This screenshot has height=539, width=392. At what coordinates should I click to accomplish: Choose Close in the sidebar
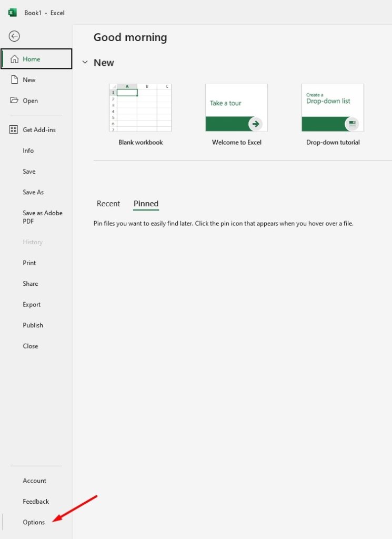pos(30,346)
